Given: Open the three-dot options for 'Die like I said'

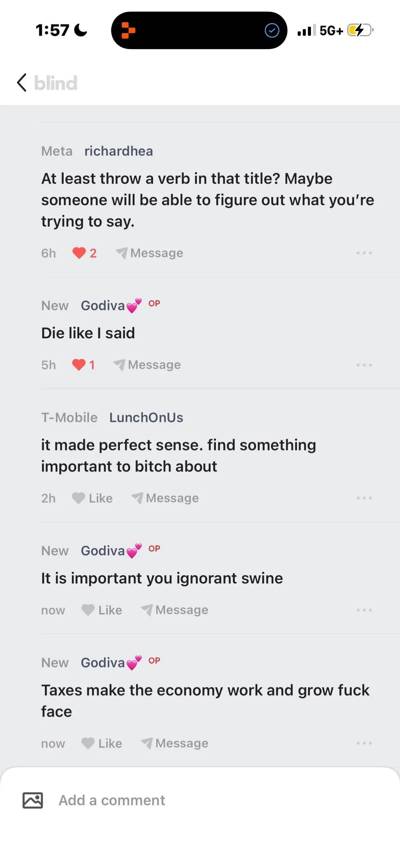Looking at the screenshot, I should pos(365,365).
